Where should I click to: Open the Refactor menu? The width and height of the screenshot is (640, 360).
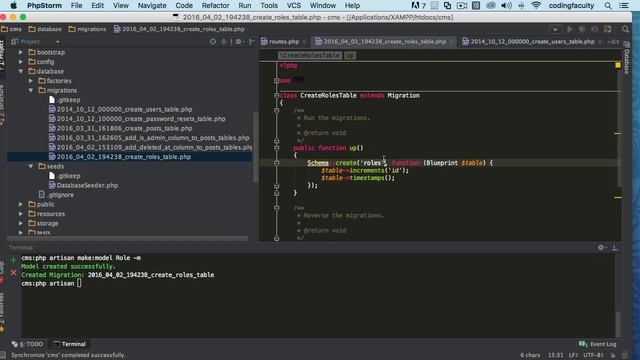pos(215,5)
